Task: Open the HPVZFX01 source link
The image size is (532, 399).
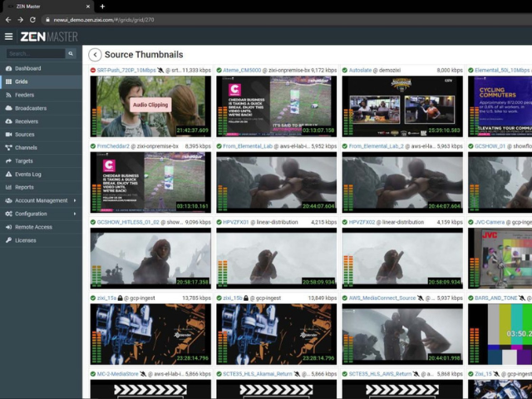Action: point(236,222)
